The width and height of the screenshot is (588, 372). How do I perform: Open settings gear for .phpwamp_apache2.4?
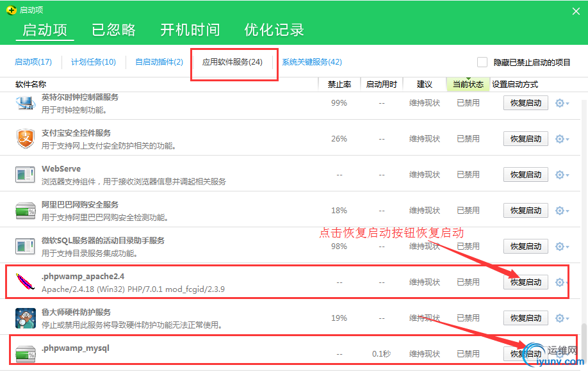point(561,282)
